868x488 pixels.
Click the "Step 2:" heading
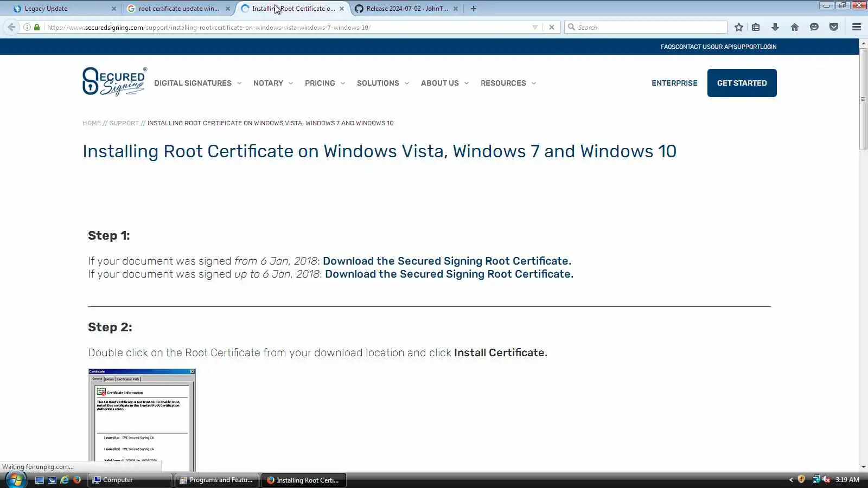pyautogui.click(x=110, y=327)
